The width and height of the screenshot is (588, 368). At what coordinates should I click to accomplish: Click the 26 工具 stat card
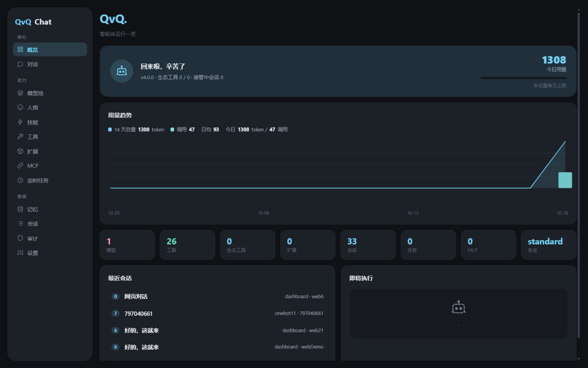187,245
